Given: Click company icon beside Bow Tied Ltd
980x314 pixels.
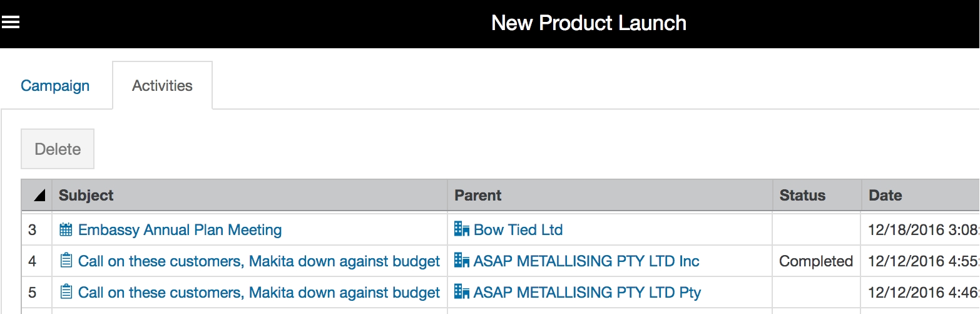Looking at the screenshot, I should tap(462, 229).
